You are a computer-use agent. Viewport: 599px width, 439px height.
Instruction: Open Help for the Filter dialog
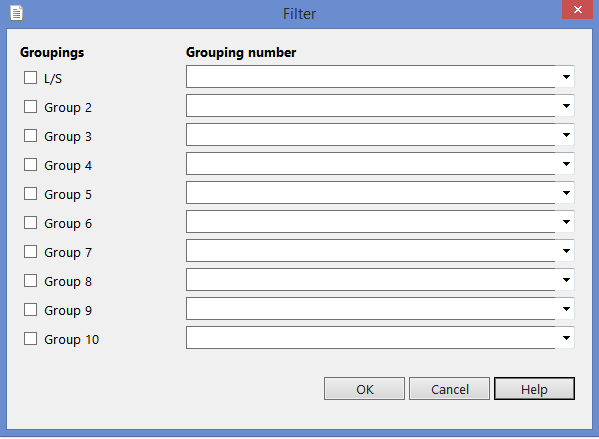pos(534,389)
